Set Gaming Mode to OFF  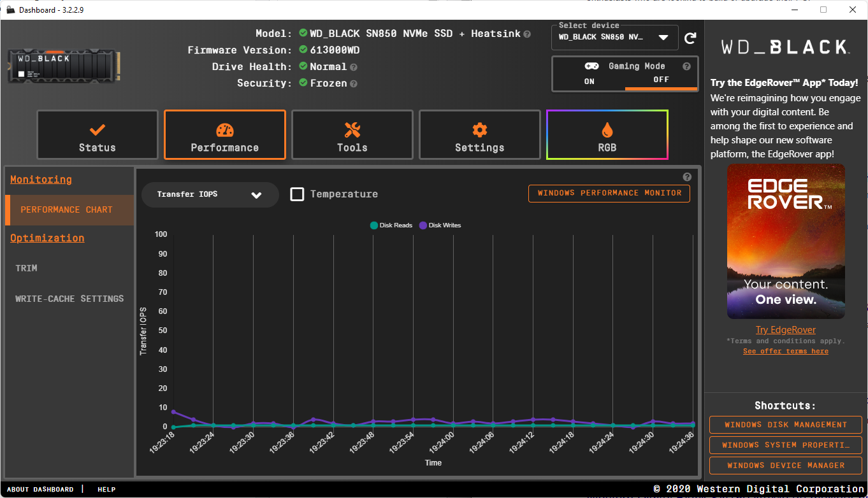pos(662,80)
